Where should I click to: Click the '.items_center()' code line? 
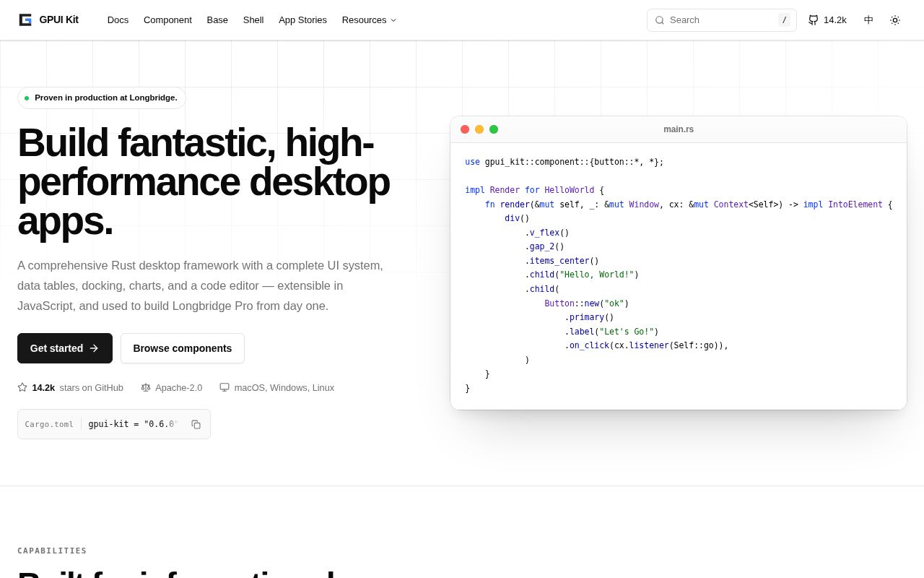[562, 261]
